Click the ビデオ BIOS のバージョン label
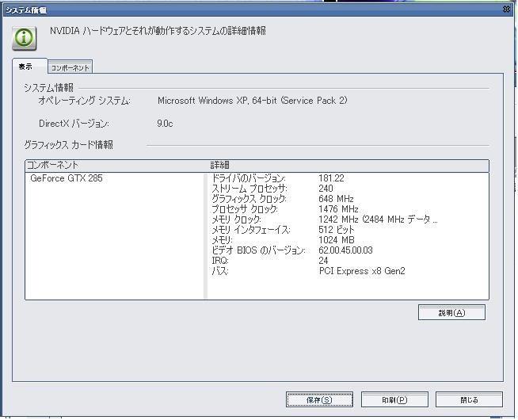Viewport: 518px width, 420px height. pyautogui.click(x=258, y=250)
